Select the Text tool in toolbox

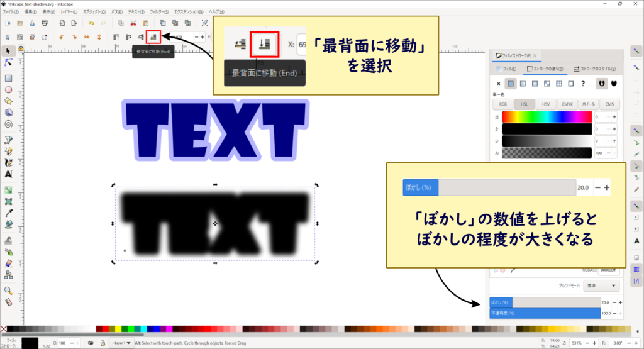[x=8, y=174]
